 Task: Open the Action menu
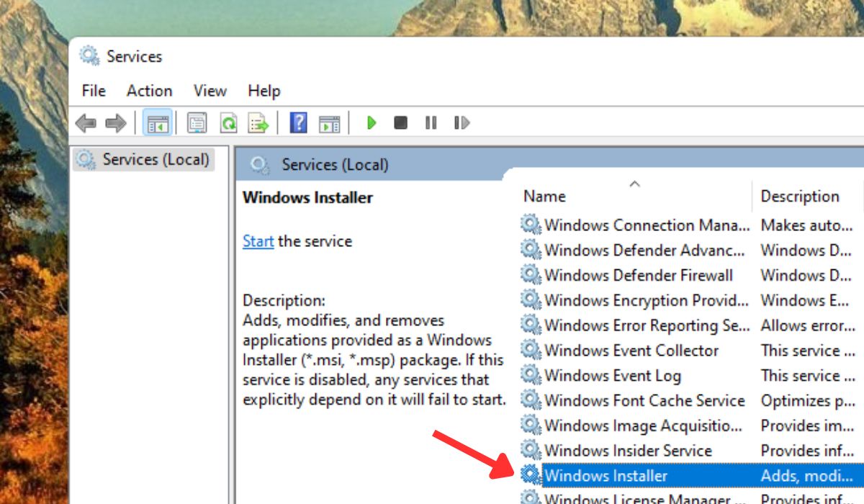[149, 91]
